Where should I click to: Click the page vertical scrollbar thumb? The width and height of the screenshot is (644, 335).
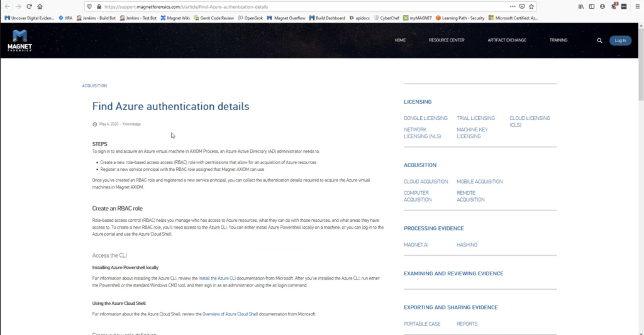(x=641, y=64)
